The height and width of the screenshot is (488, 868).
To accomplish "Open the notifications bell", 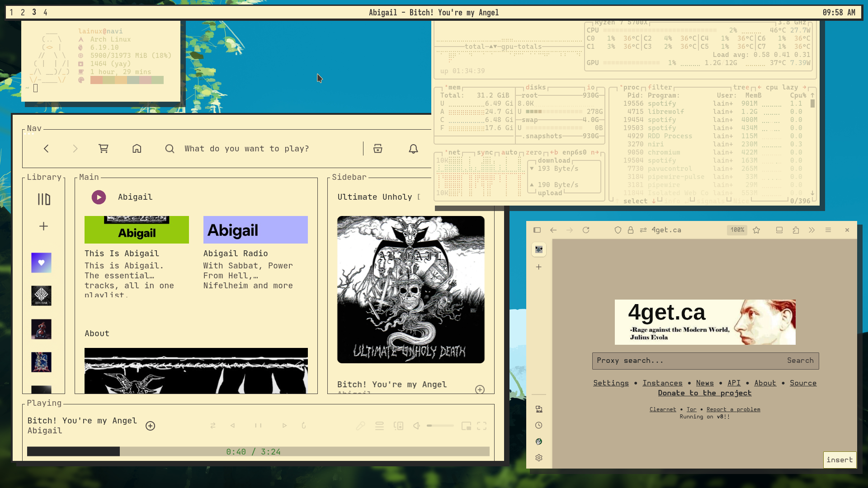I will 413,149.
